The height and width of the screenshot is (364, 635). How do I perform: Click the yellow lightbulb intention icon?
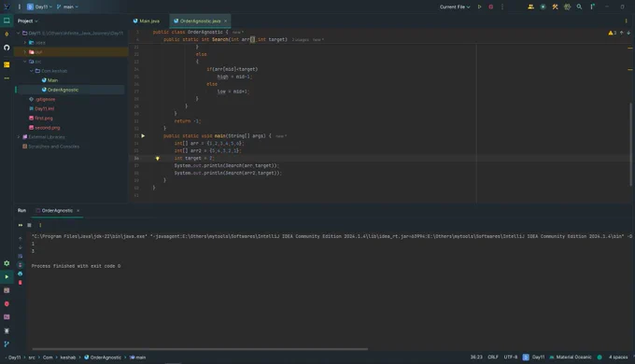pyautogui.click(x=158, y=159)
